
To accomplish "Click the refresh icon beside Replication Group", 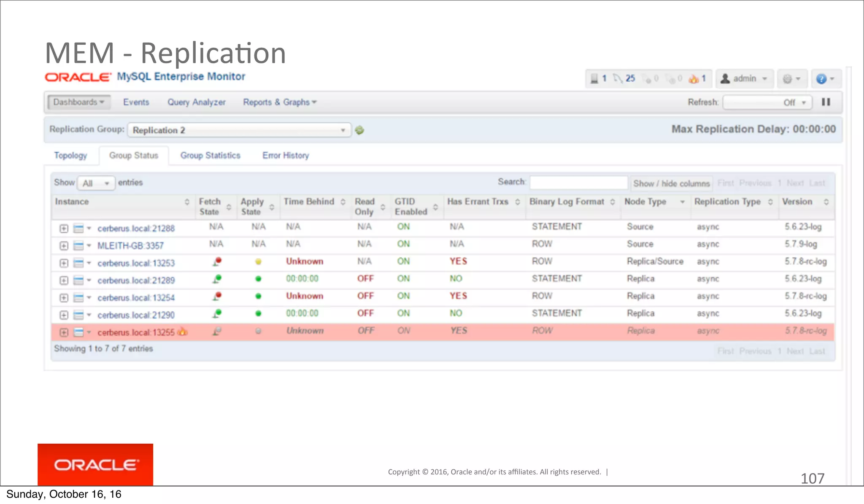I will [x=359, y=130].
